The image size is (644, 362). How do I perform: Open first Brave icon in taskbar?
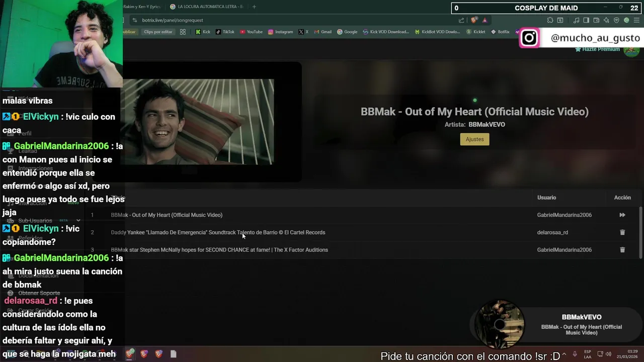[130, 354]
